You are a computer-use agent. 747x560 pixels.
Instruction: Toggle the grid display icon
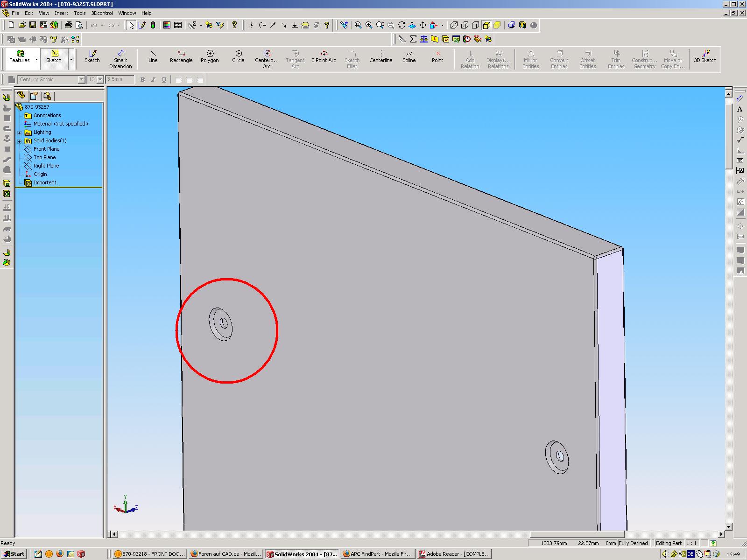(x=178, y=25)
